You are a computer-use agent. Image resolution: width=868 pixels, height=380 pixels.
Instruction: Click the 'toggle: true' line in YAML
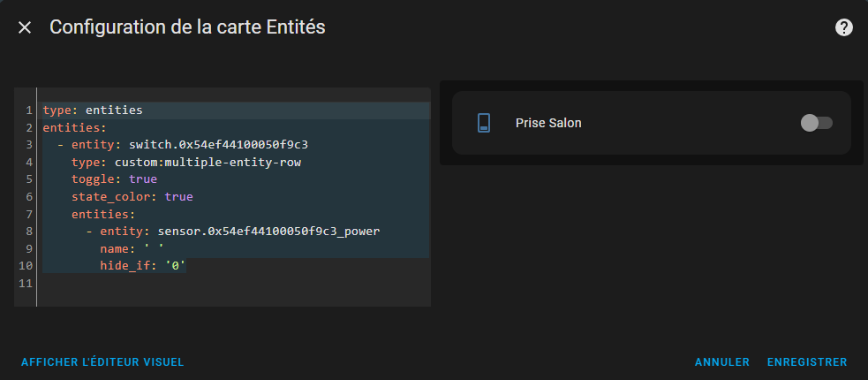[x=114, y=179]
